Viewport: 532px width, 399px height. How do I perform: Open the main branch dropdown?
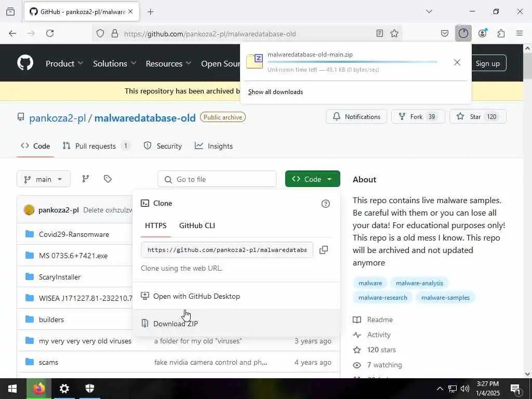point(44,179)
